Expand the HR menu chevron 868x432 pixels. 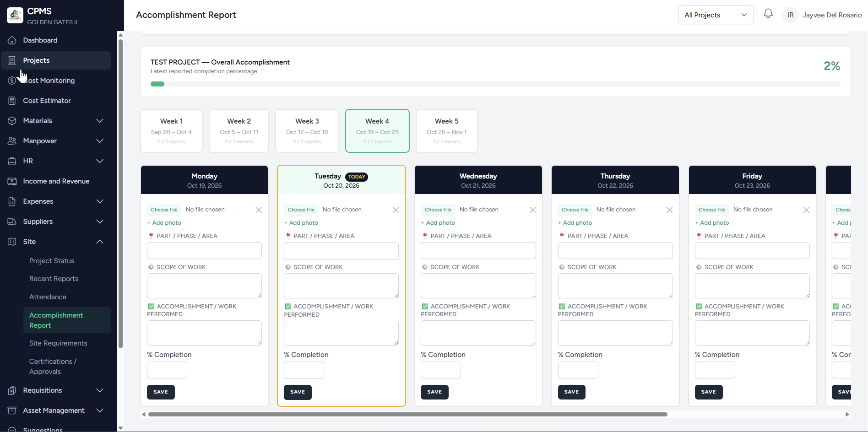[100, 161]
